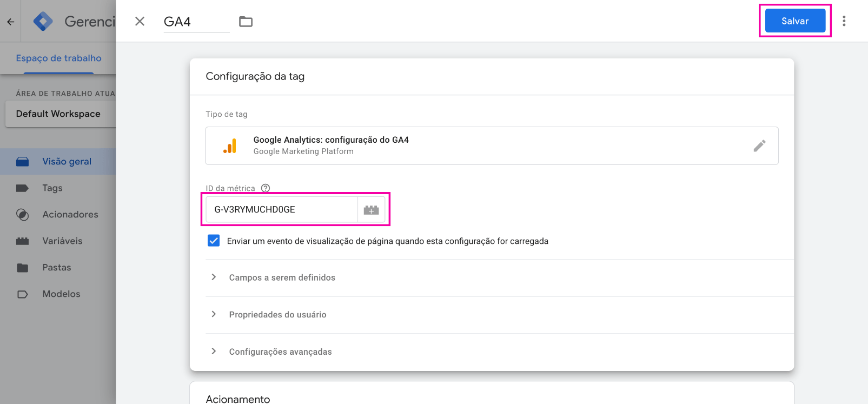Image resolution: width=868 pixels, height=404 pixels.
Task: Select the Default Workspace entry
Action: coord(61,114)
